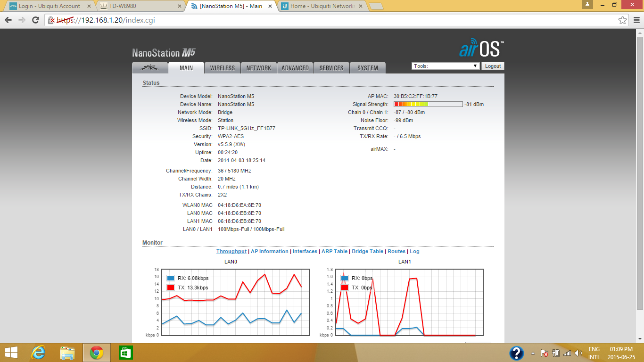This screenshot has width=644, height=362.
Task: Select the SYSTEM tab
Action: [x=368, y=68]
